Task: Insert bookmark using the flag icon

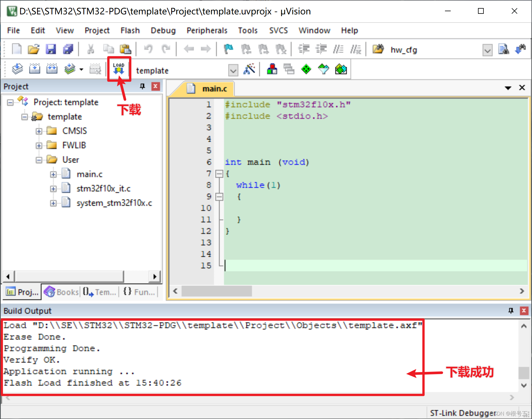Action: pos(228,49)
